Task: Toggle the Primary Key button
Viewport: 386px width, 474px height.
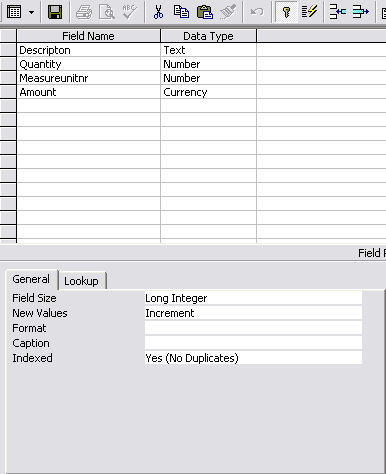Action: point(286,12)
